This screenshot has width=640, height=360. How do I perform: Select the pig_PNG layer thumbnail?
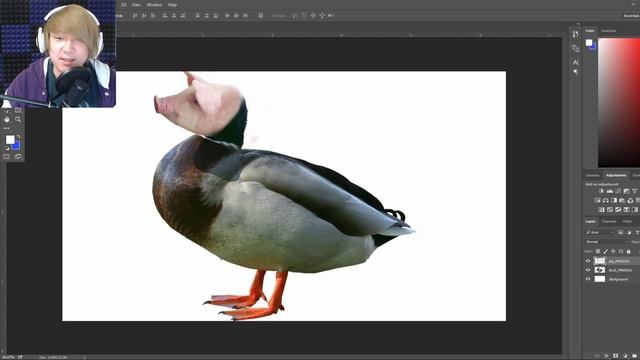pos(600,261)
